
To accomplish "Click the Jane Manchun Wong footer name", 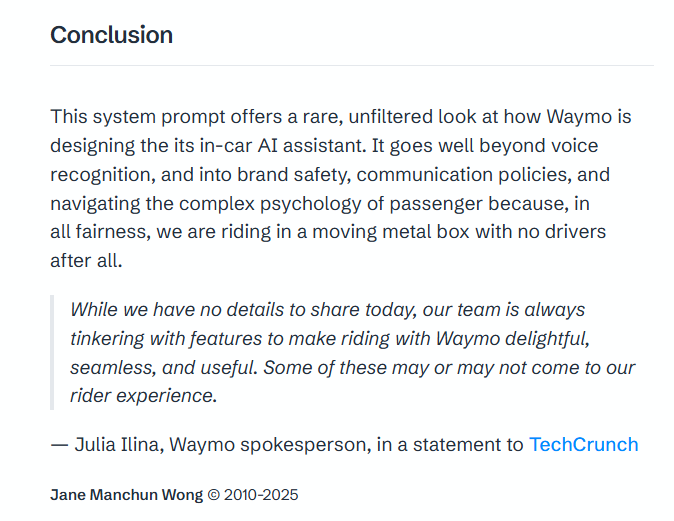I will click(x=126, y=495).
